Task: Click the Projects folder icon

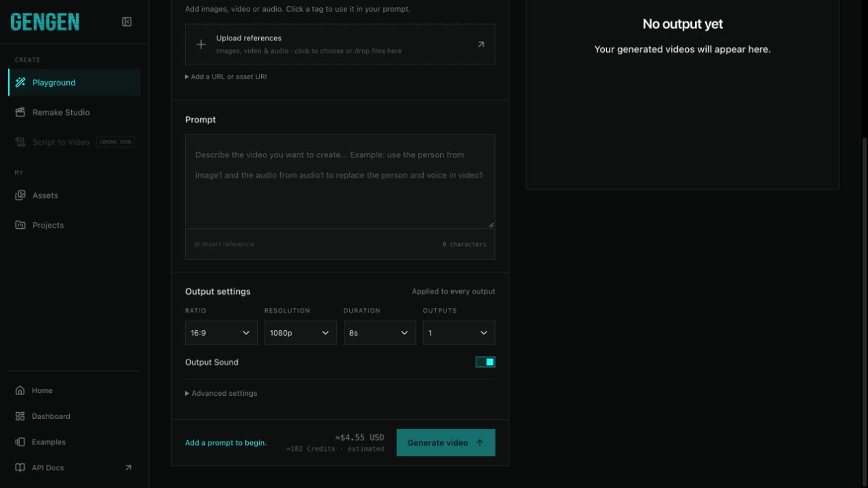Action: pyautogui.click(x=21, y=225)
